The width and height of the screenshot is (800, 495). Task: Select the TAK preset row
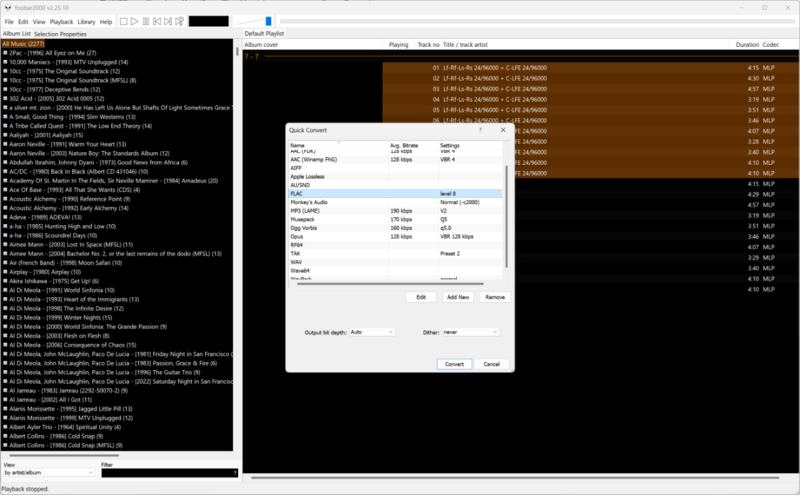395,254
